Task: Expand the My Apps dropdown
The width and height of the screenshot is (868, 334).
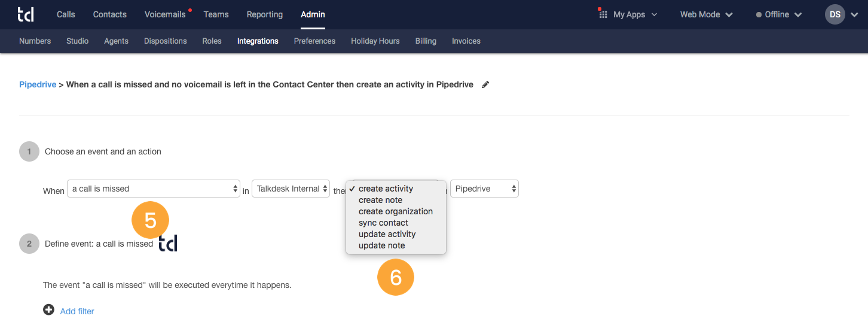Action: tap(635, 14)
